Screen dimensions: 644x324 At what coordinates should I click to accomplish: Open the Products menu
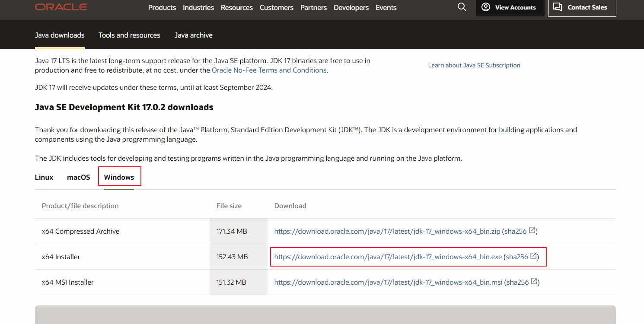click(162, 7)
